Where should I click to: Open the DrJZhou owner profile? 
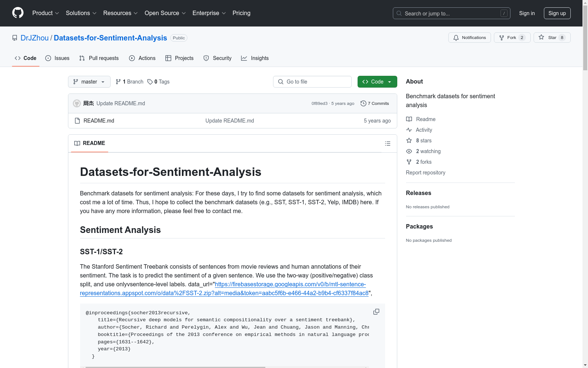pos(35,38)
